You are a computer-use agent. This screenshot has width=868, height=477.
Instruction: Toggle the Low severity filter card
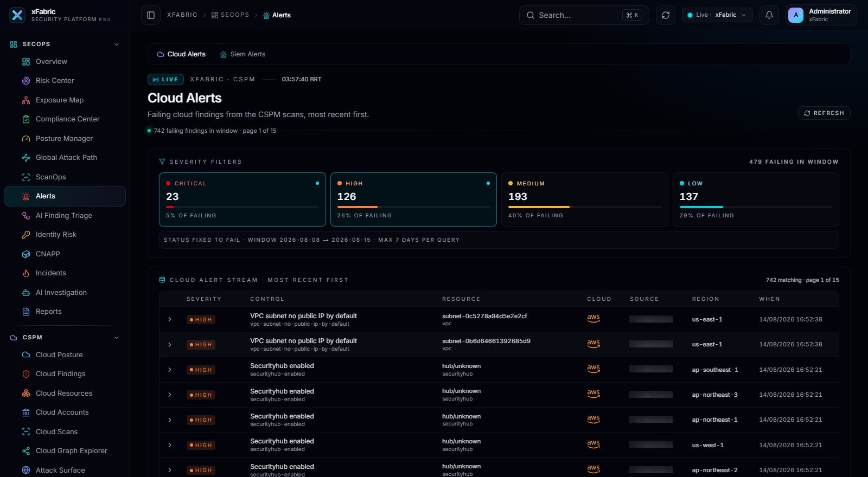pyautogui.click(x=756, y=199)
